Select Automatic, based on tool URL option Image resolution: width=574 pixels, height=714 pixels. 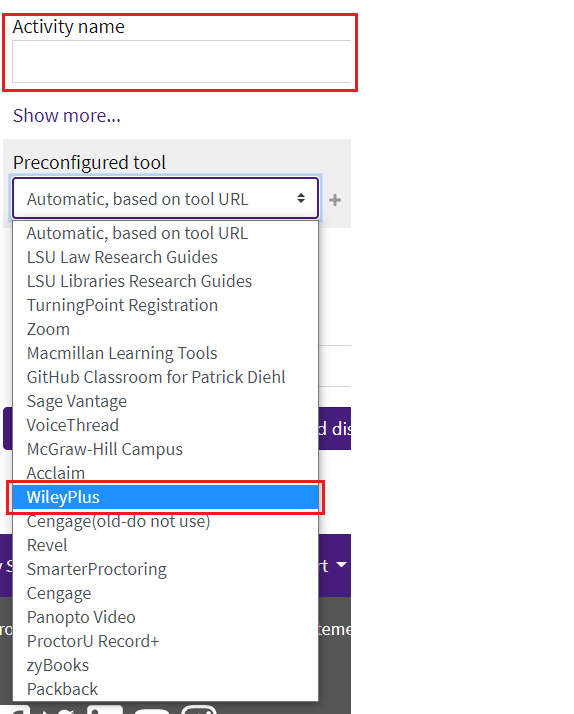[165, 233]
